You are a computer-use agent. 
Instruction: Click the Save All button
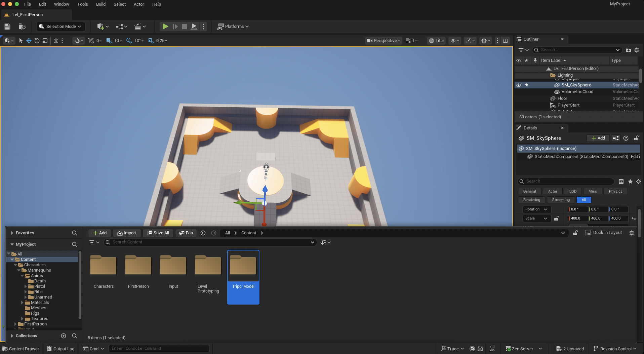click(158, 233)
